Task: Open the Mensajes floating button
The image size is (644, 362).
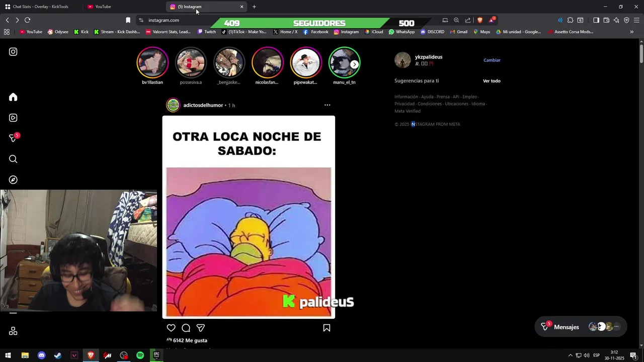Action: (581, 327)
